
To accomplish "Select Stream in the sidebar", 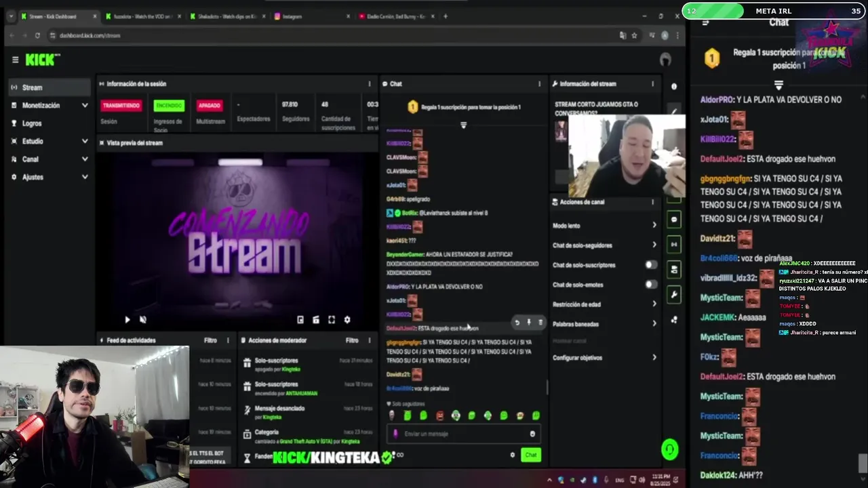I will pyautogui.click(x=50, y=87).
